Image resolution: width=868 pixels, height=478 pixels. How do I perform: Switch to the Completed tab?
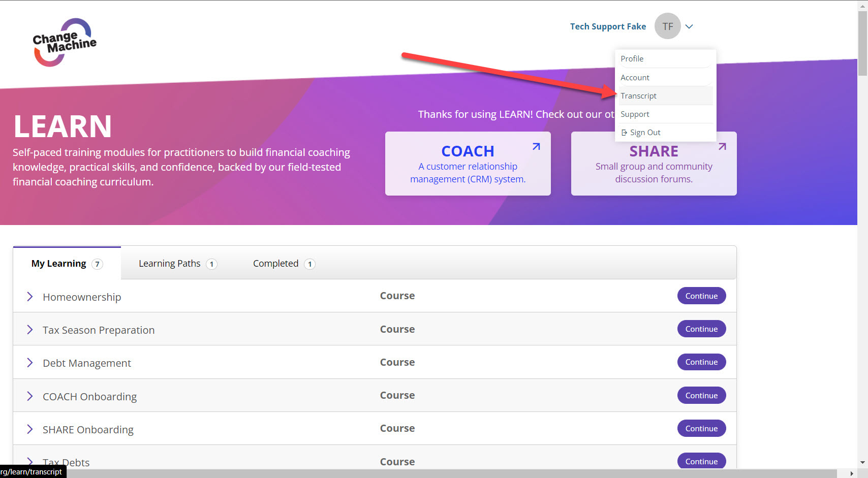tap(284, 264)
